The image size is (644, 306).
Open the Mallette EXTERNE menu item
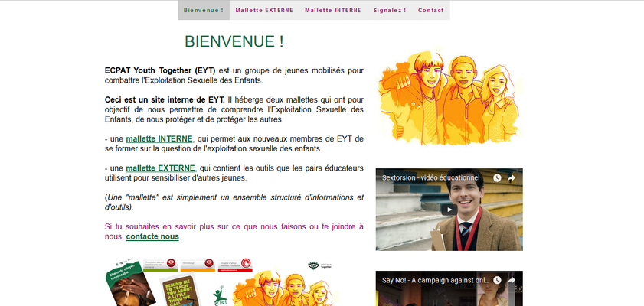(x=264, y=10)
